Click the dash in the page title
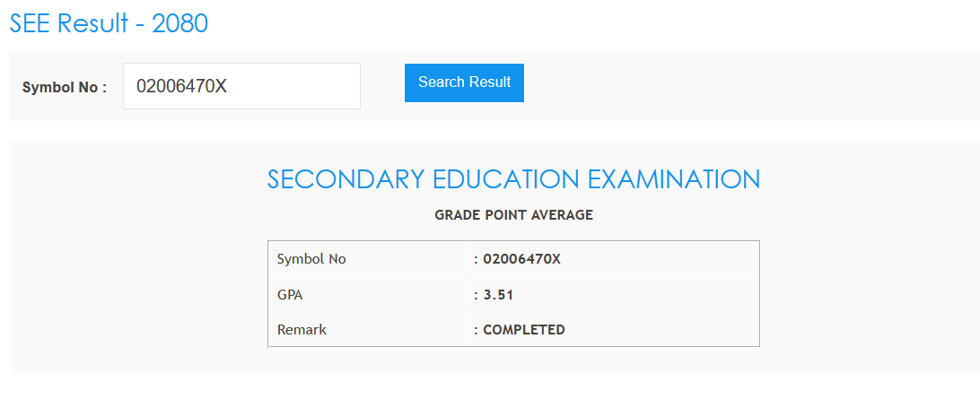Viewport: 980px width, 399px height. 138,24
